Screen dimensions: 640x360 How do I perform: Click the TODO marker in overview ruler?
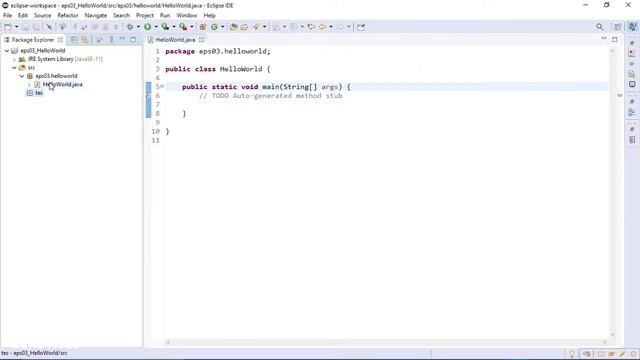point(619,96)
